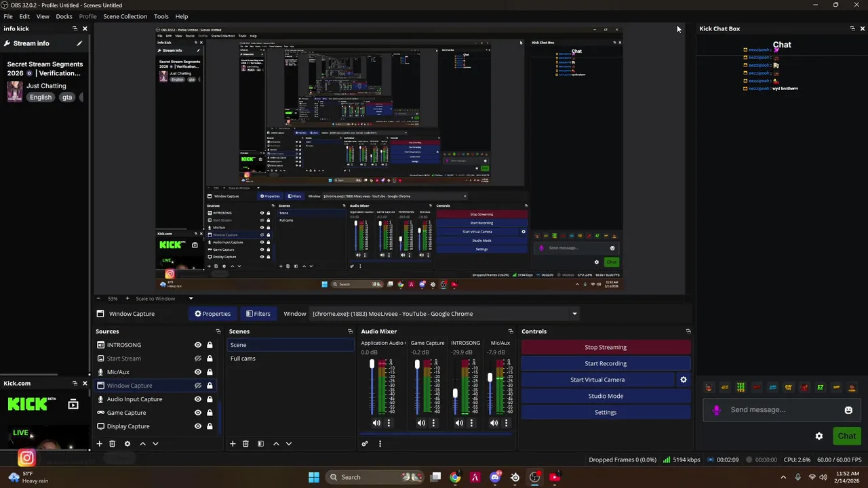
Task: Delete selected scene with trash icon
Action: [245, 444]
